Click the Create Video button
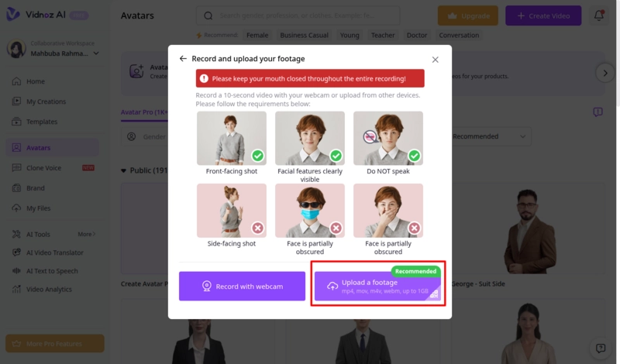 [x=543, y=15]
